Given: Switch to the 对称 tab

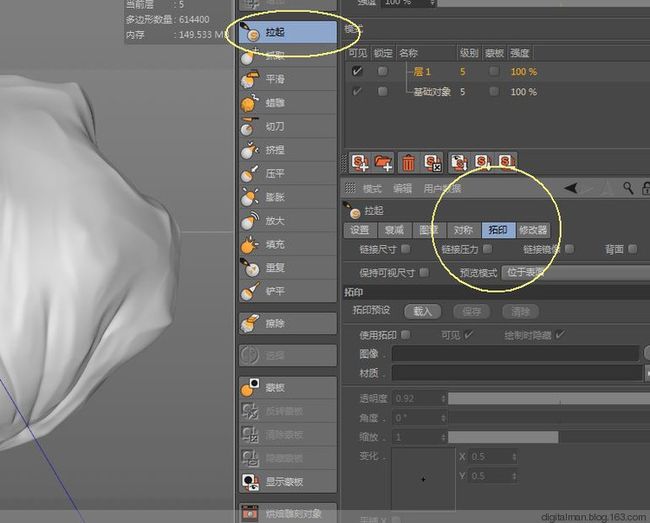Looking at the screenshot, I should click(x=463, y=230).
